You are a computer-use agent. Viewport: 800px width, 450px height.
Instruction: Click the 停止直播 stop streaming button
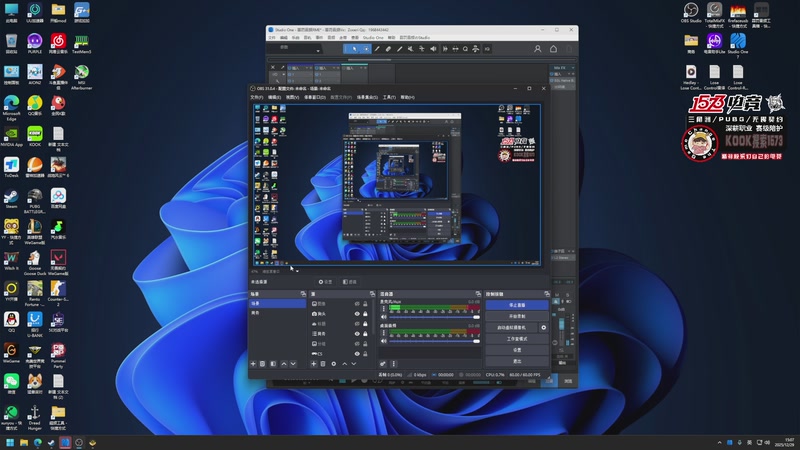click(517, 304)
